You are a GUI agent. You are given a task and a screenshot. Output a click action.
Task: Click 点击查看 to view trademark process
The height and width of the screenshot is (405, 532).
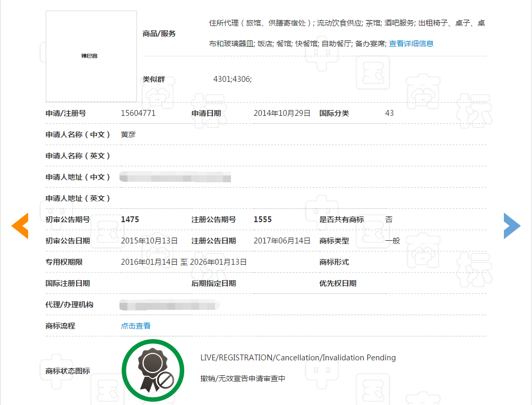coord(135,325)
